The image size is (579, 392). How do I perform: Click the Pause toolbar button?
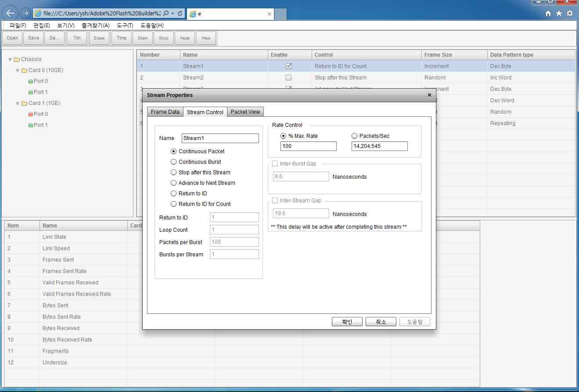[x=185, y=38]
